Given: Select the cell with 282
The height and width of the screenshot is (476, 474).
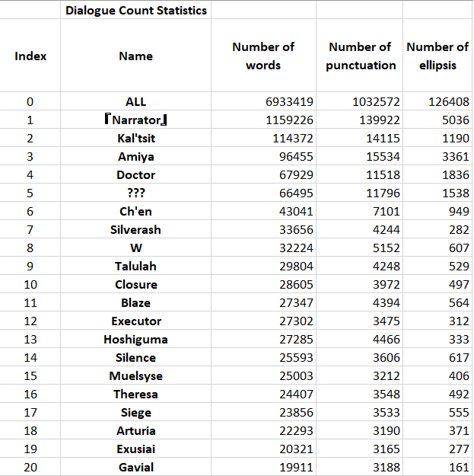Looking at the screenshot, I should [x=438, y=229].
